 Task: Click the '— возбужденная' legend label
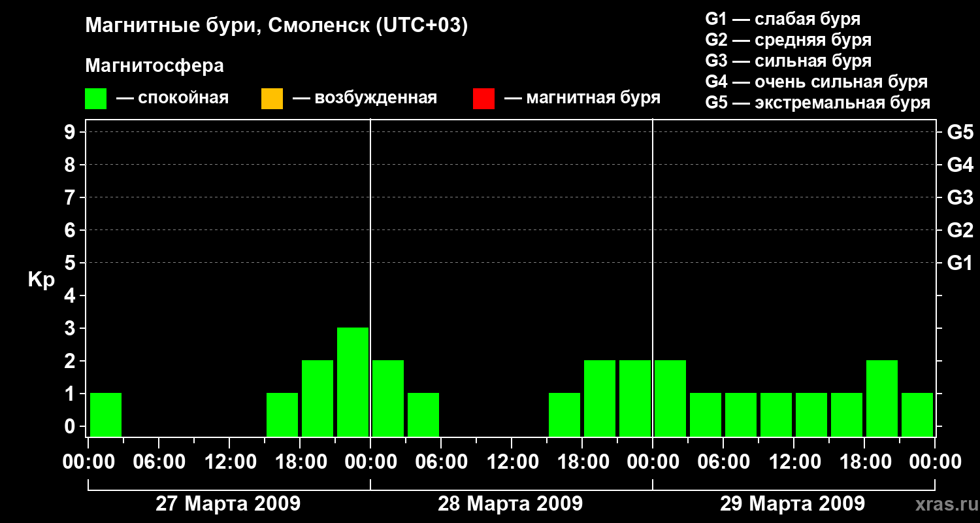tap(365, 98)
